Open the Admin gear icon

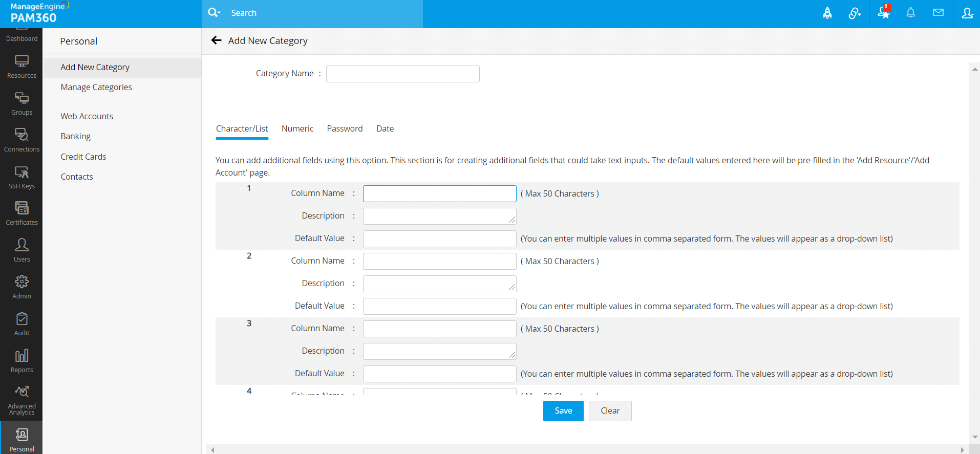pyautogui.click(x=22, y=287)
